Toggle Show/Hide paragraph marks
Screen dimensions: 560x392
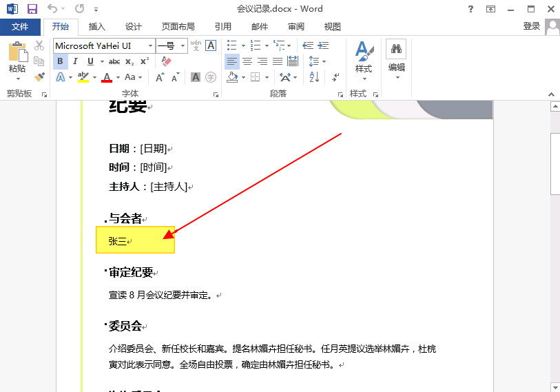tap(335, 77)
